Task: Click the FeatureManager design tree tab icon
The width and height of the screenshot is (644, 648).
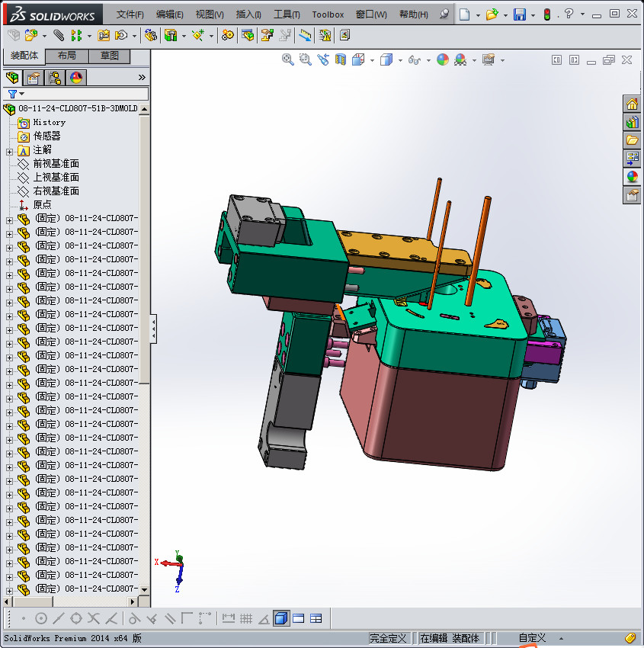Action: click(12, 78)
